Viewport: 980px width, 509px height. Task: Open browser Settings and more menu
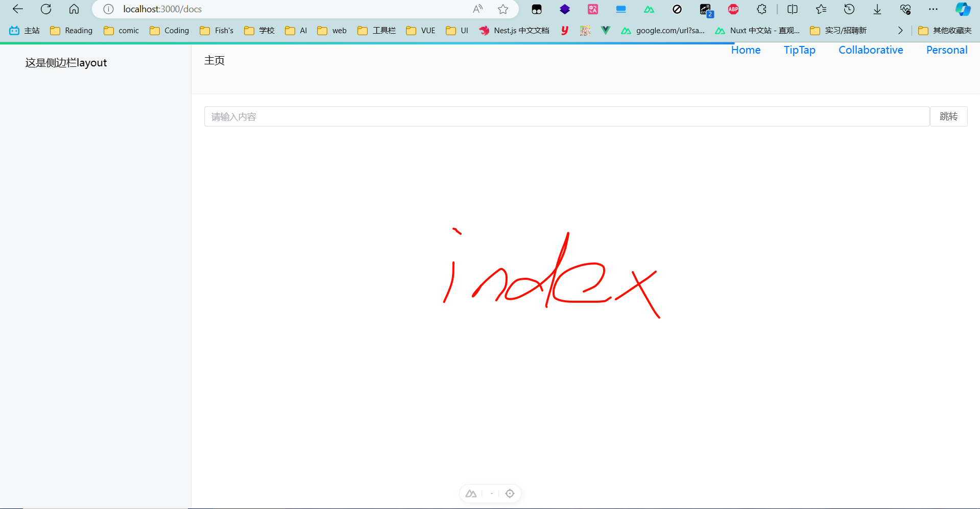coord(933,9)
